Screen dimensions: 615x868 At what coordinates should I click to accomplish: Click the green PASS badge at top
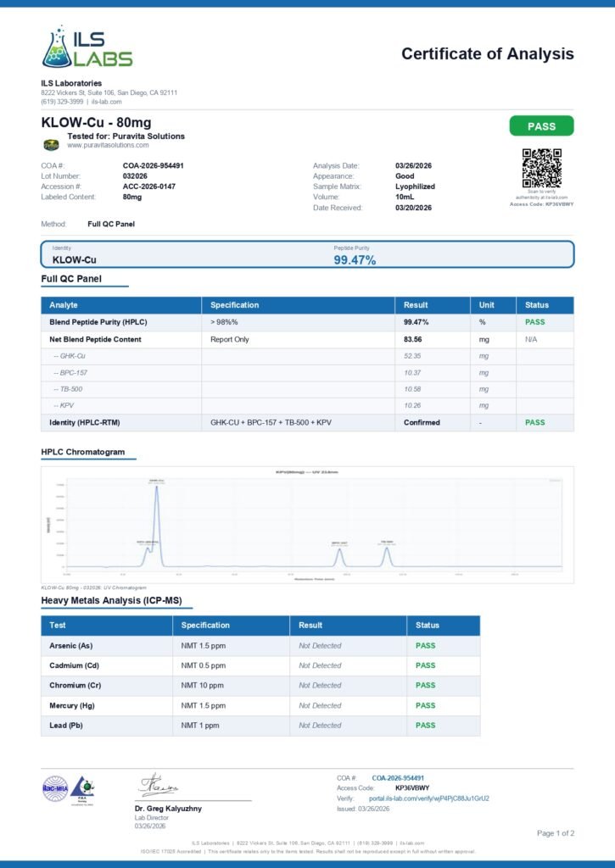[541, 126]
